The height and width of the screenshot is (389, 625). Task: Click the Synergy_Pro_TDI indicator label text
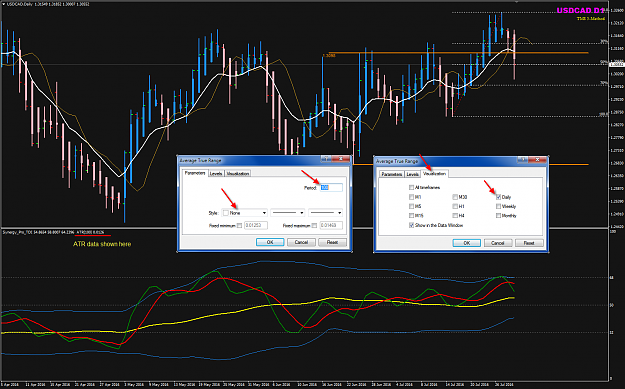point(18,232)
